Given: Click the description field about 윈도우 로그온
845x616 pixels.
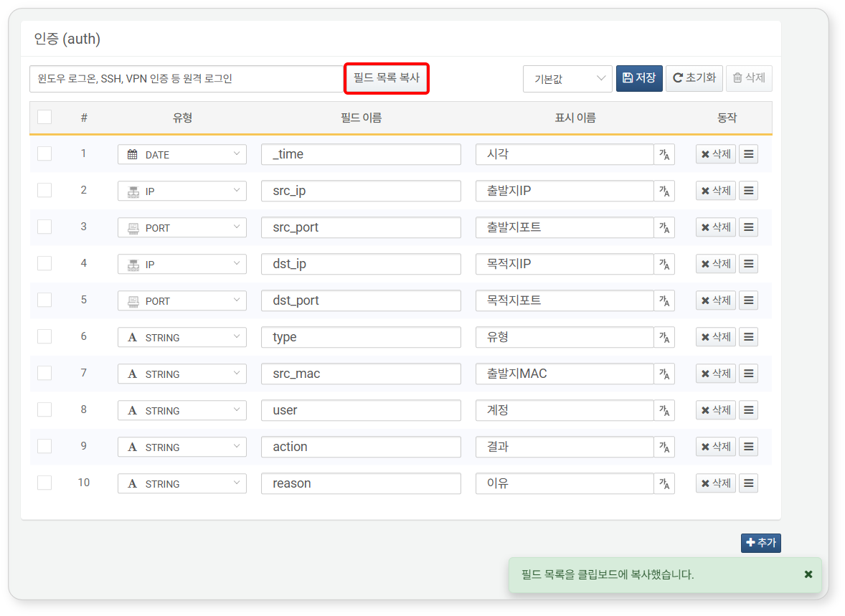Looking at the screenshot, I should click(187, 79).
